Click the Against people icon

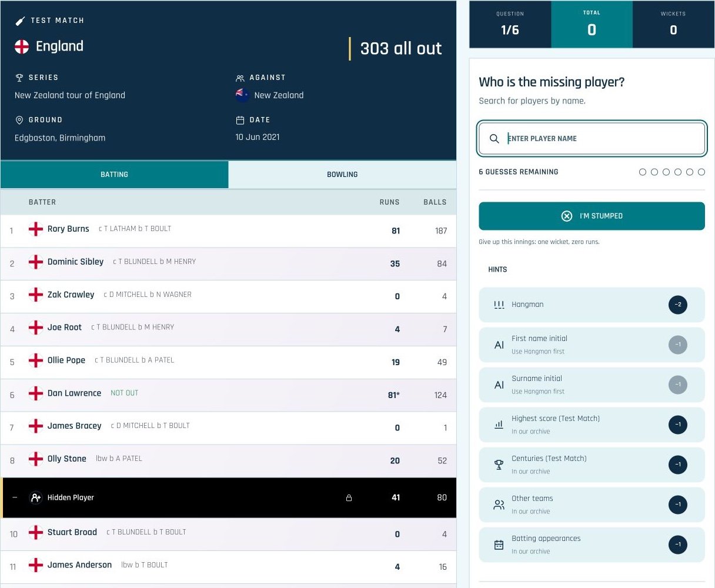point(240,78)
